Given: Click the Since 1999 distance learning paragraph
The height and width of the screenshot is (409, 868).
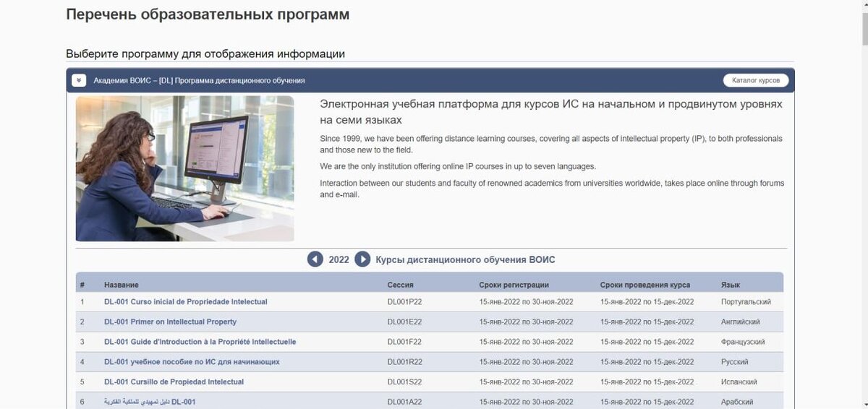Looking at the screenshot, I should (x=551, y=144).
